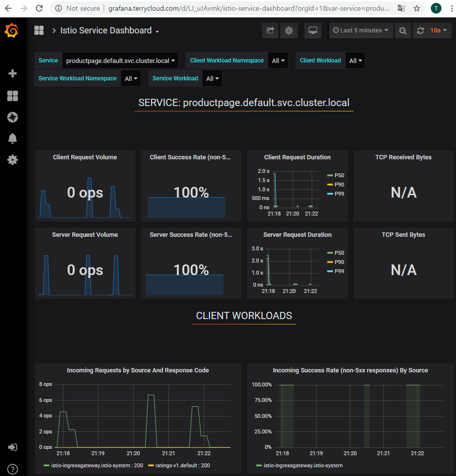The height and width of the screenshot is (476, 456).
Task: Open the Server Success Rate panel title menu
Action: (191, 234)
